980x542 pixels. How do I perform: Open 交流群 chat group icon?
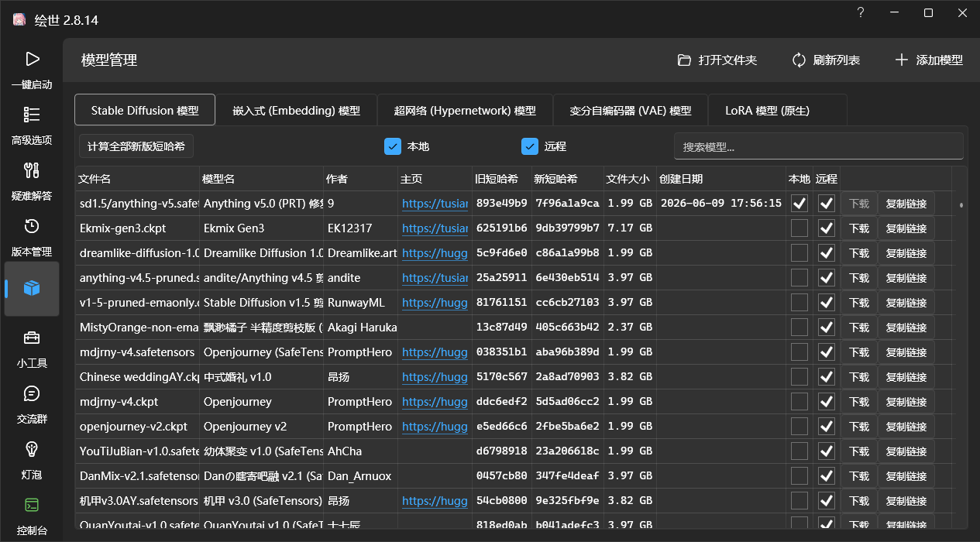(32, 393)
